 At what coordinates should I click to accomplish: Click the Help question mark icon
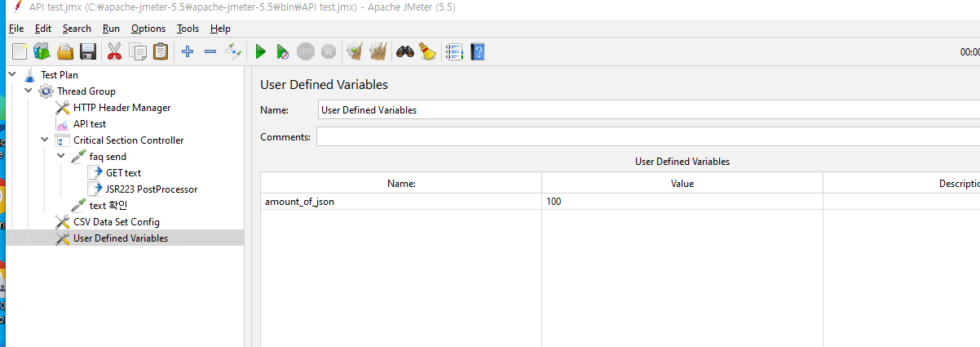pos(478,52)
